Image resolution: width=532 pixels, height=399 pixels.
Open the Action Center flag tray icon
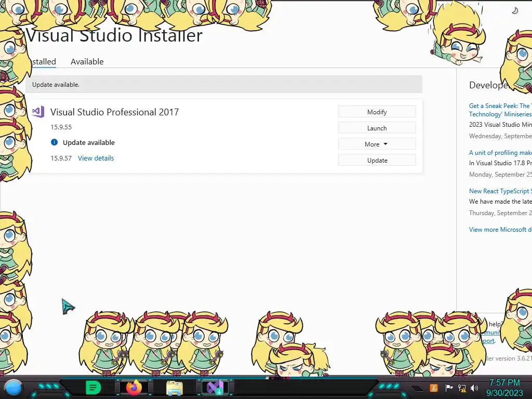(x=449, y=388)
